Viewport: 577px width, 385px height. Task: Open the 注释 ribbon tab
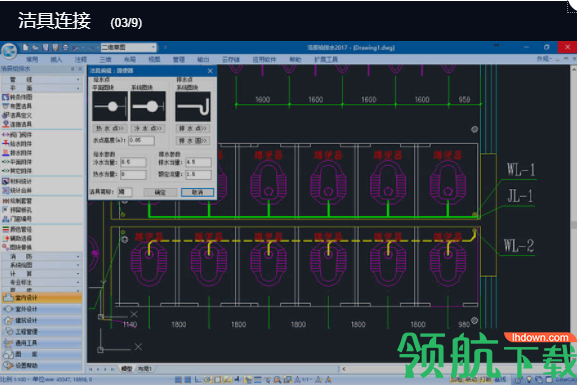[x=81, y=59]
